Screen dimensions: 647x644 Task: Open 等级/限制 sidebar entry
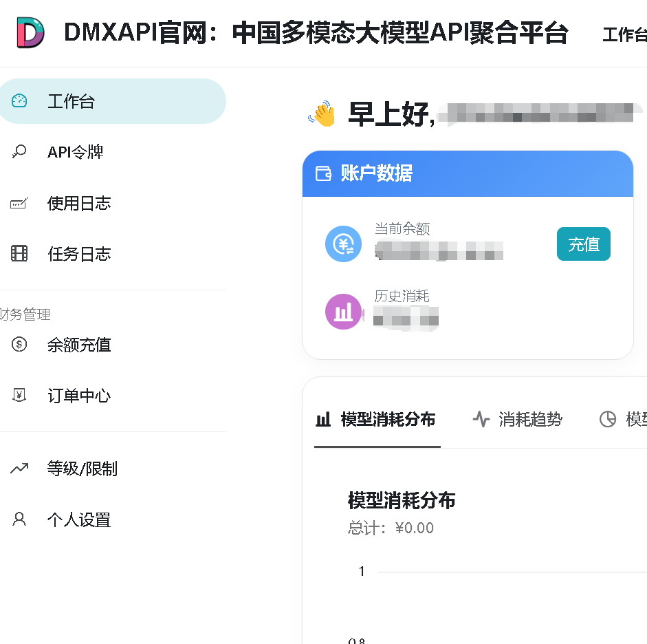point(113,469)
